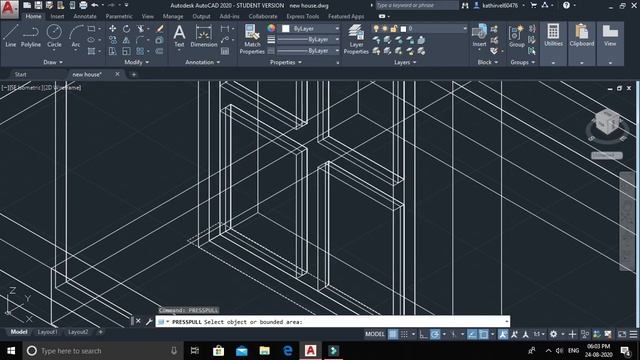
Task: Click the Mirror tool icon
Action: (127, 40)
